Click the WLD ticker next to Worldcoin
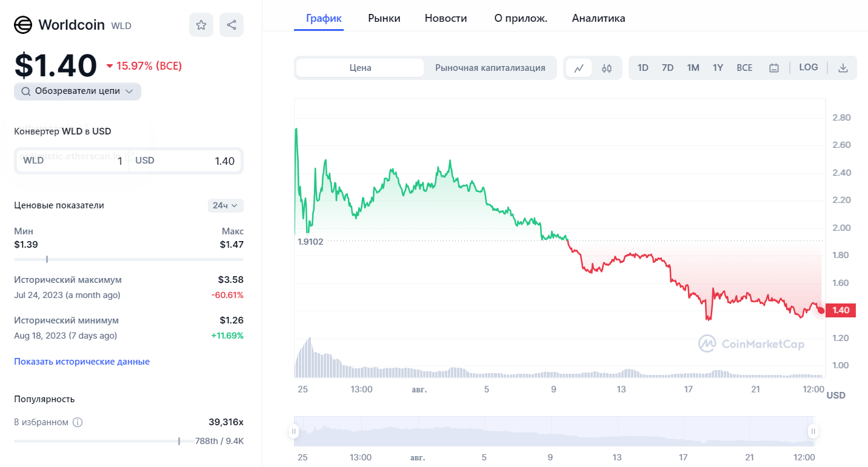Screen dimensions: 868x467 pyautogui.click(x=121, y=26)
